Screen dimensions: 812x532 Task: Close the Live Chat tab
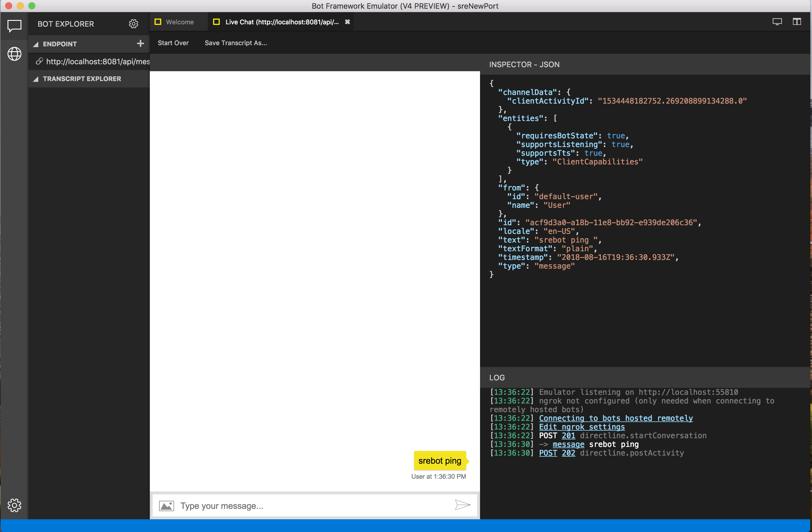pos(347,22)
